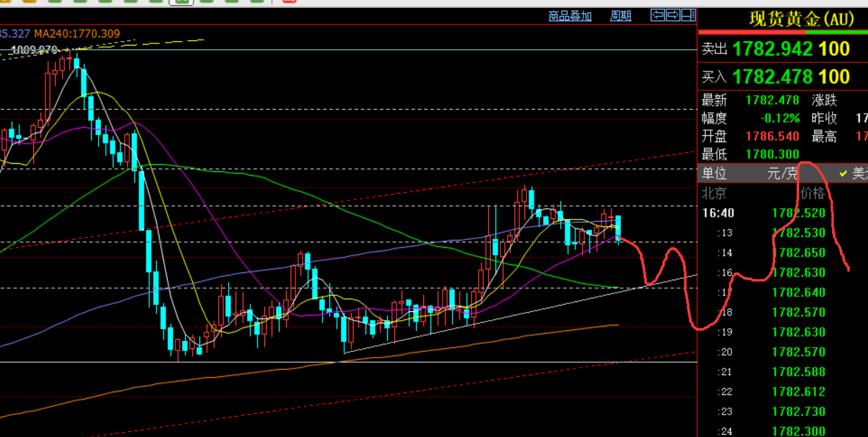The image size is (868, 437).
Task: Click the 现货黄金(AU) title header
Action: click(802, 19)
